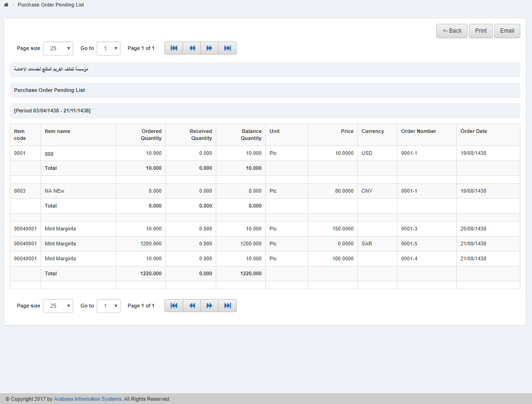Open the top Page size dropdown
532x404 pixels.
click(x=58, y=48)
